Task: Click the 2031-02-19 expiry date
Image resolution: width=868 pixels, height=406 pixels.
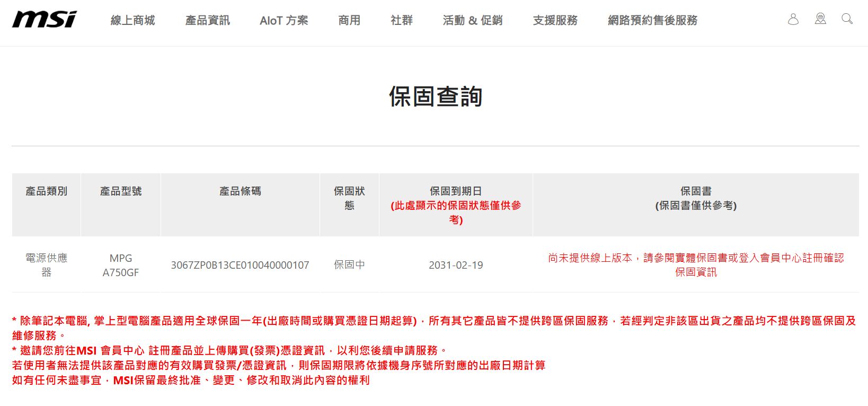Action: point(456,265)
